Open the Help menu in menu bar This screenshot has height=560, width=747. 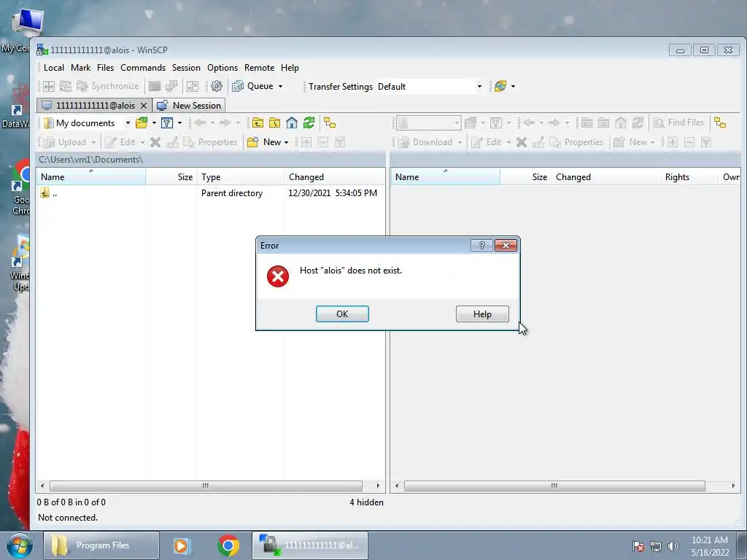click(x=290, y=68)
